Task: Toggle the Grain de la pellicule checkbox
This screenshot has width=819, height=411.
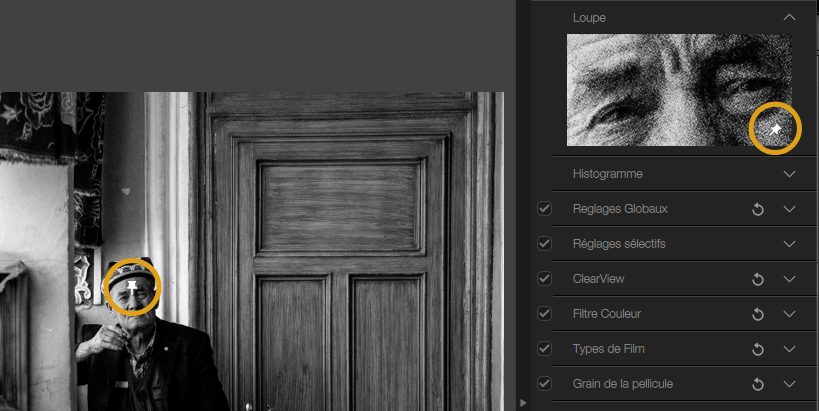Action: [x=544, y=384]
